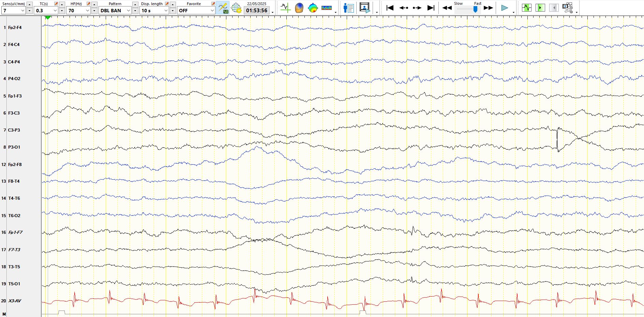
Task: Select channel label P3-O1
Action: (14, 147)
